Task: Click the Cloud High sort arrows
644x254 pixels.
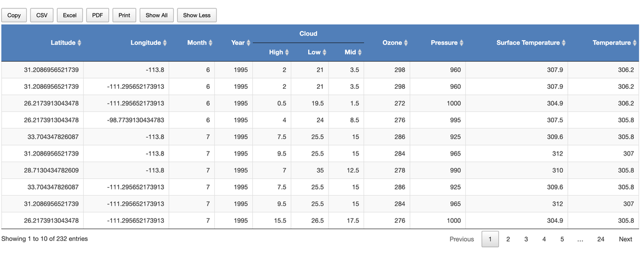Action: 287,52
